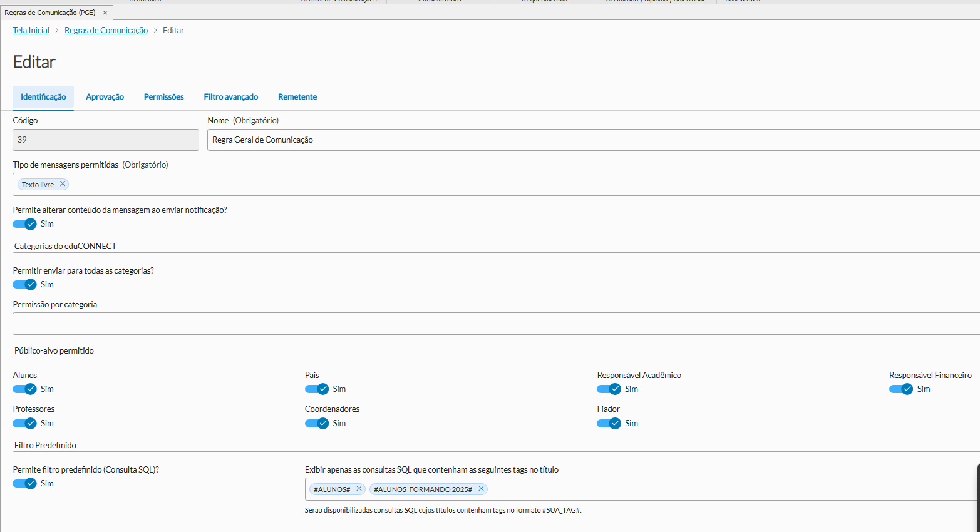Disable the Coordenadores toggle
Viewport: 980px width, 532px height.
coord(317,423)
